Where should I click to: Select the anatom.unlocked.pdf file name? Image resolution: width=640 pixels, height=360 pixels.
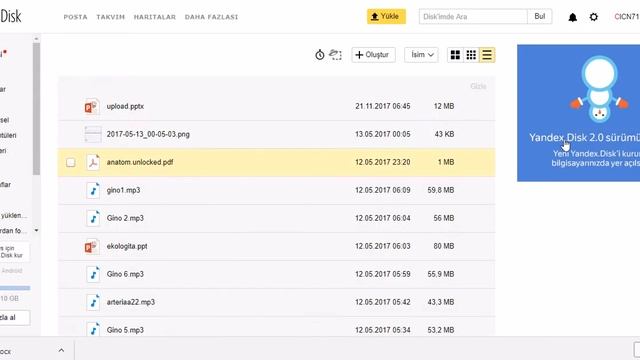click(x=140, y=162)
